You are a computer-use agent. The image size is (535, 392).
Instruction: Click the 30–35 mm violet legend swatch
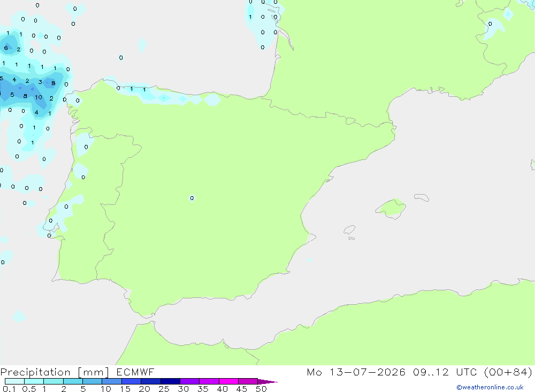[x=190, y=381]
